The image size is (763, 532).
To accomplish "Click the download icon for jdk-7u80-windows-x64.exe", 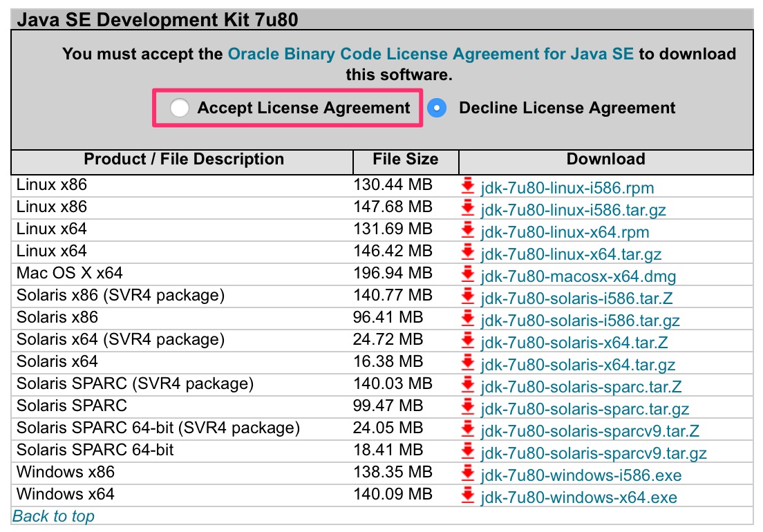I will click(467, 495).
